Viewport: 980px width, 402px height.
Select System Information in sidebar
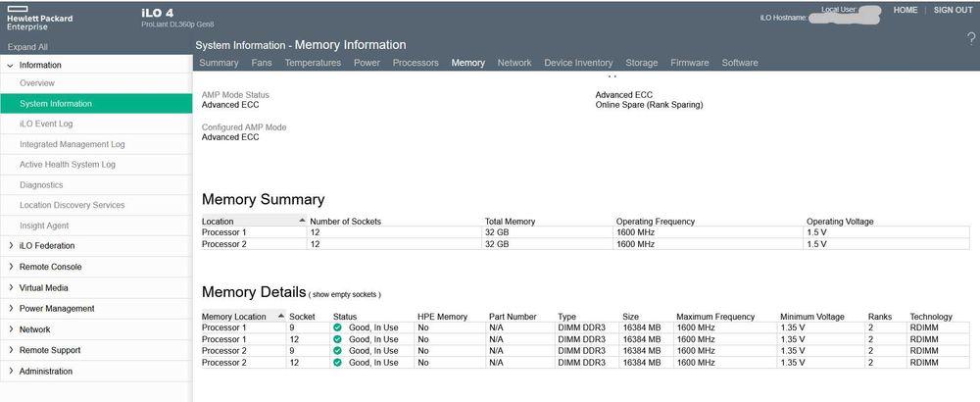tap(96, 104)
